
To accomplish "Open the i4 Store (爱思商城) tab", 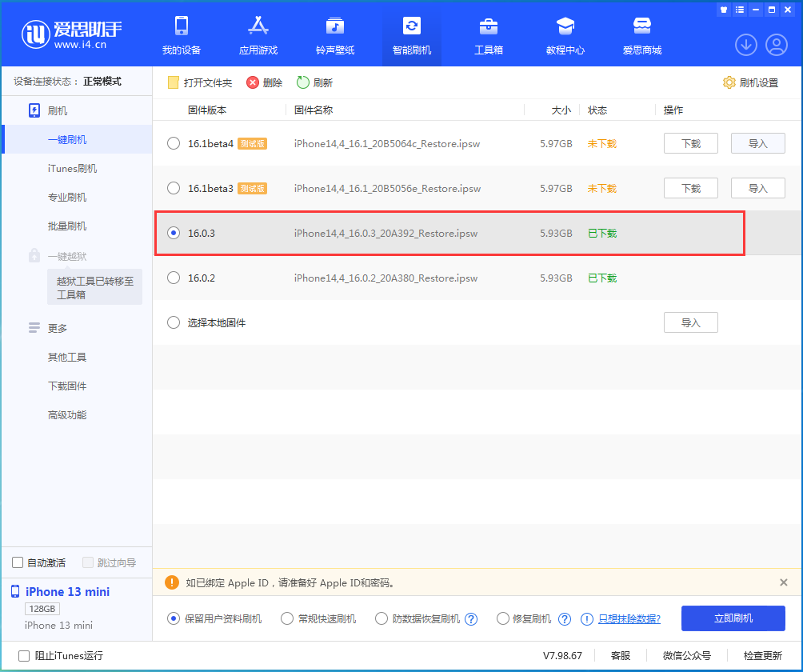I will coord(642,35).
